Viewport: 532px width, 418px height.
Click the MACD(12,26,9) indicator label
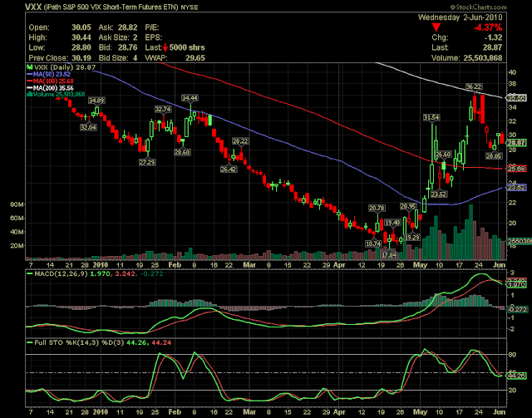click(x=61, y=273)
